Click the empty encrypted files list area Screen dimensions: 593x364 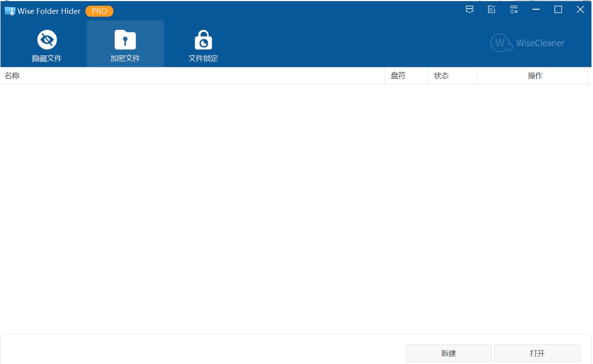coord(296,206)
